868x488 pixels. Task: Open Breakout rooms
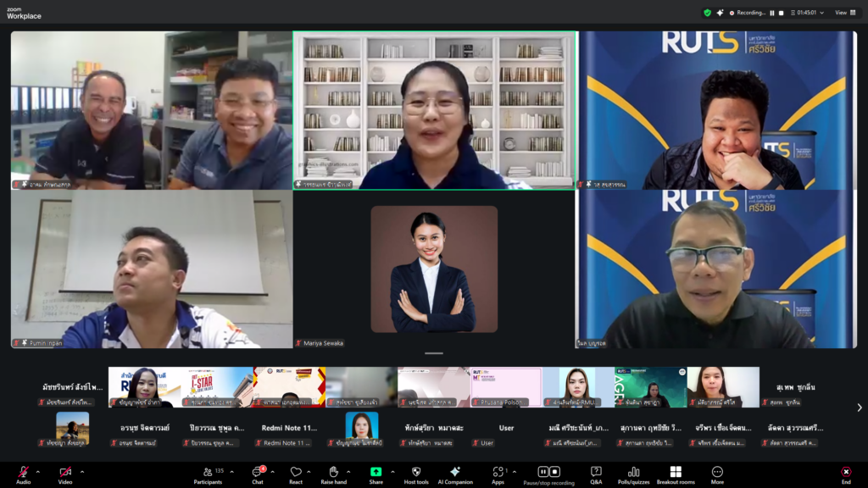(676, 473)
